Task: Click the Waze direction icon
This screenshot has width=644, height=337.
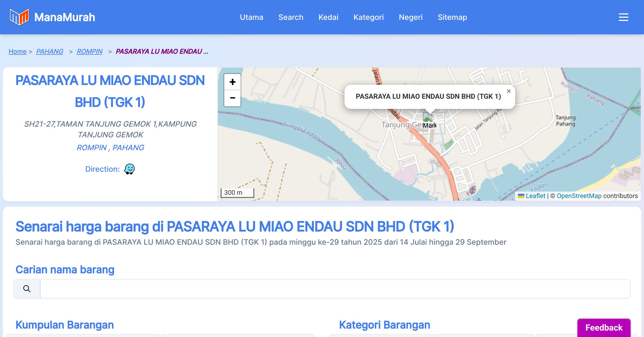Action: click(x=129, y=169)
